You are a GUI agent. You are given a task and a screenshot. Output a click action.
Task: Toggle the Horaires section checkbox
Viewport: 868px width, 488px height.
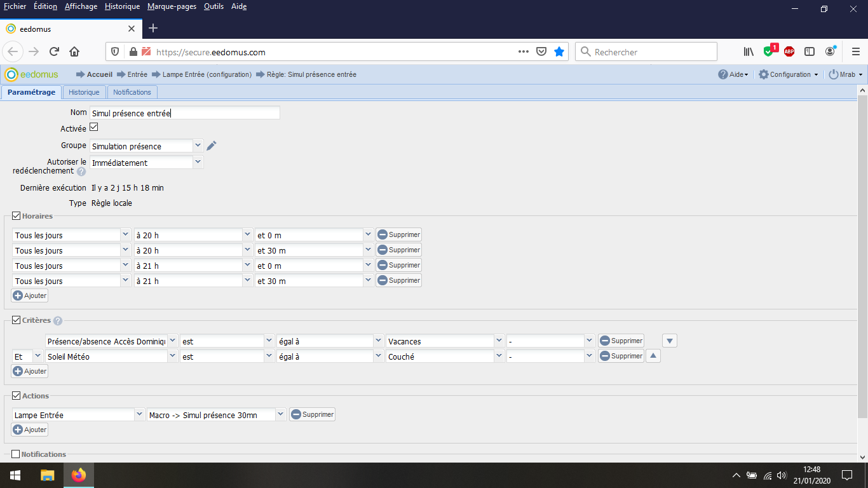[17, 216]
